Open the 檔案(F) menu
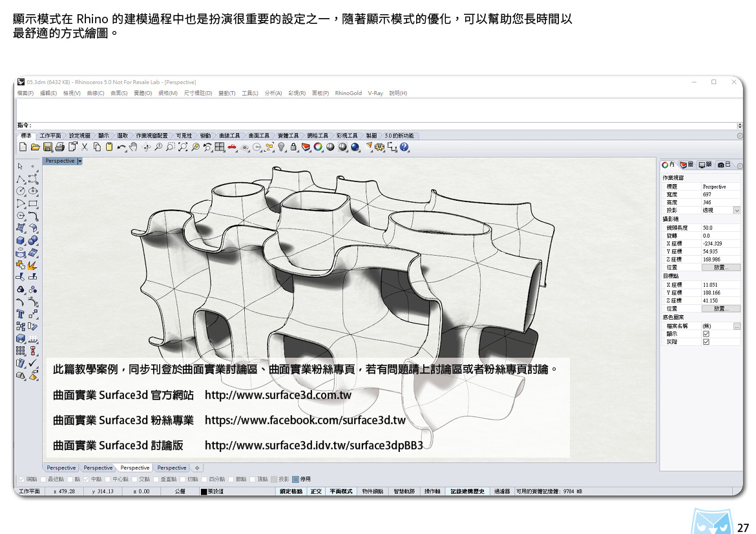The width and height of the screenshot is (756, 534). coord(26,94)
